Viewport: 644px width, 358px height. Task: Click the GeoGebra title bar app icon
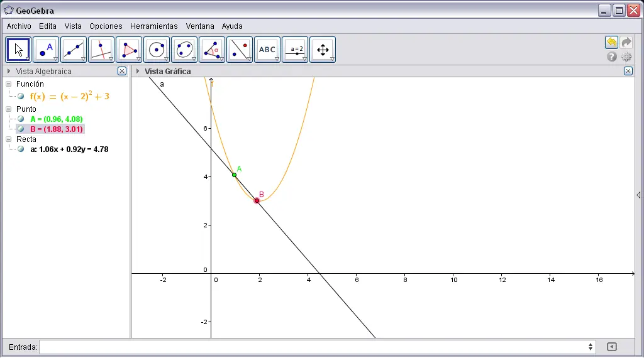coord(9,10)
